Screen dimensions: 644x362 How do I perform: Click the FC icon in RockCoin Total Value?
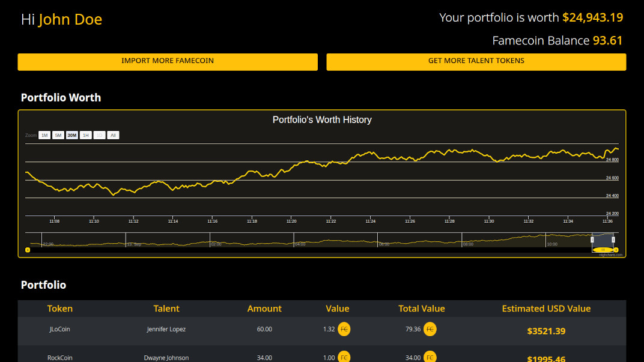point(430,357)
